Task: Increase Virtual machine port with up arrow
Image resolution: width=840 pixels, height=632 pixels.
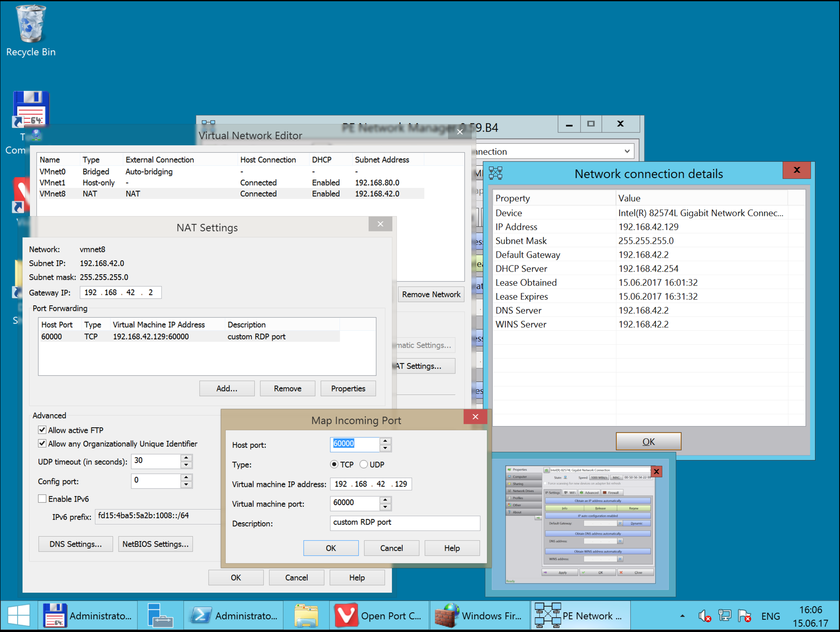Action: pos(385,500)
